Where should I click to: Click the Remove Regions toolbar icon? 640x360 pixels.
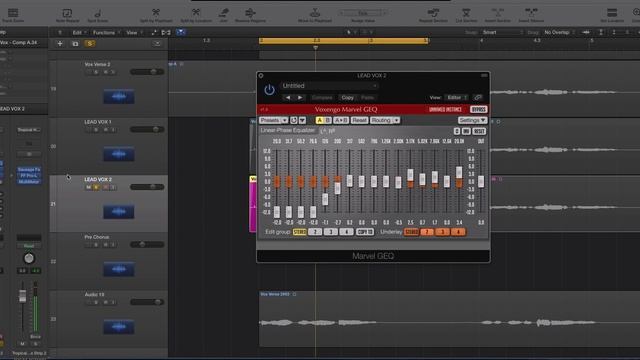click(x=250, y=13)
